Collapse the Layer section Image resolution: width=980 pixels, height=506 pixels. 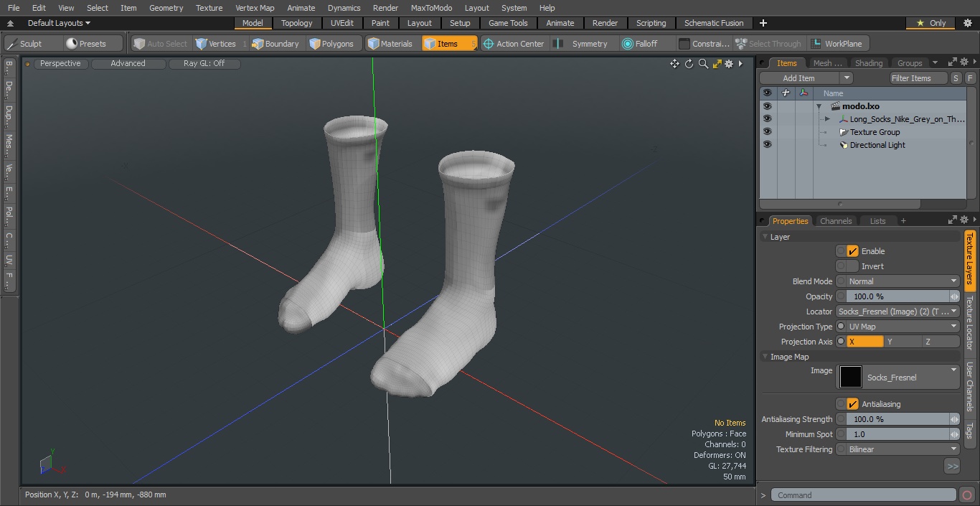tap(765, 237)
